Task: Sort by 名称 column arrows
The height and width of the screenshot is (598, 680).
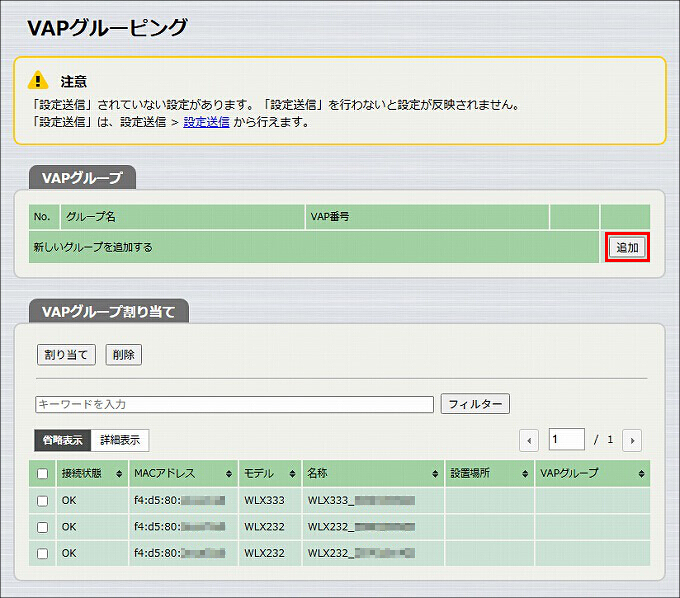Action: click(435, 474)
